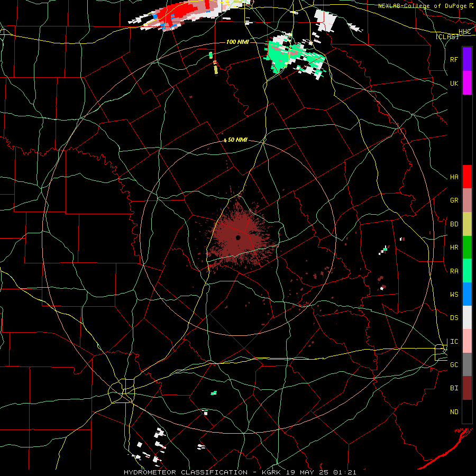Click the IC pink legend swatch

coord(467,341)
